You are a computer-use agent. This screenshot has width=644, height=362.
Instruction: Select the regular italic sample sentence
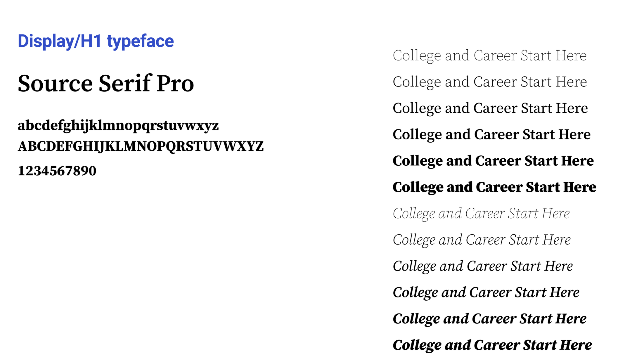tap(483, 266)
